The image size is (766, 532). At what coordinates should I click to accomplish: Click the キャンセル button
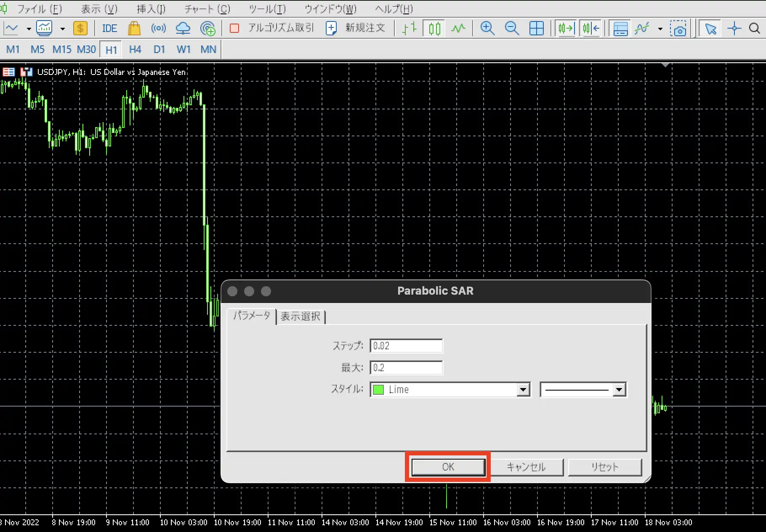pos(527,467)
